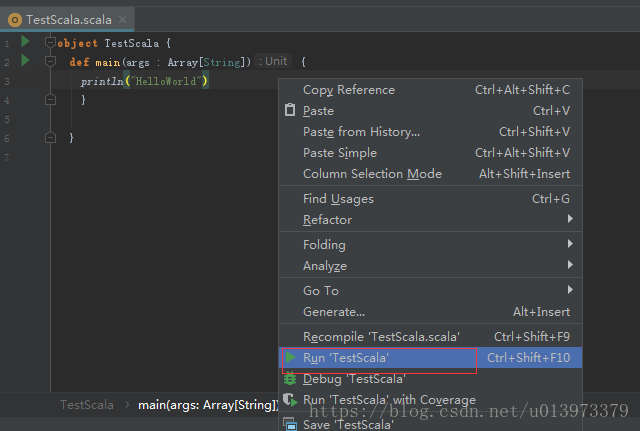The image size is (640, 431).
Task: Expand the Refactor submenu arrow
Action: point(570,220)
